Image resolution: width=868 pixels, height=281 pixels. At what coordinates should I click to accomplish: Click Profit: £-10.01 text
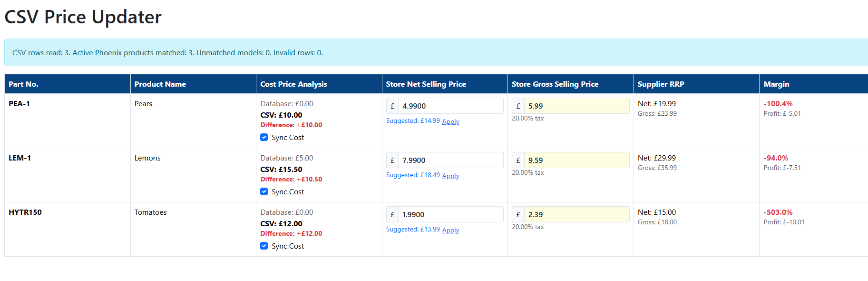784,222
